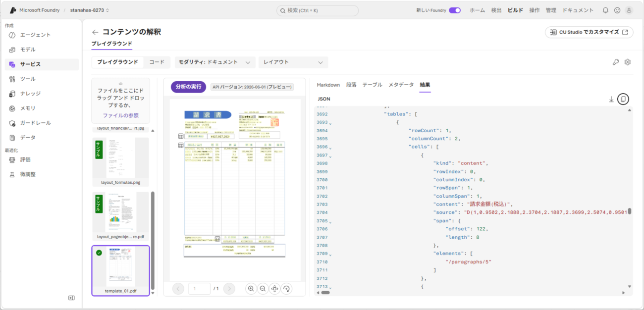Copy the JSON result to clipboard

623,99
